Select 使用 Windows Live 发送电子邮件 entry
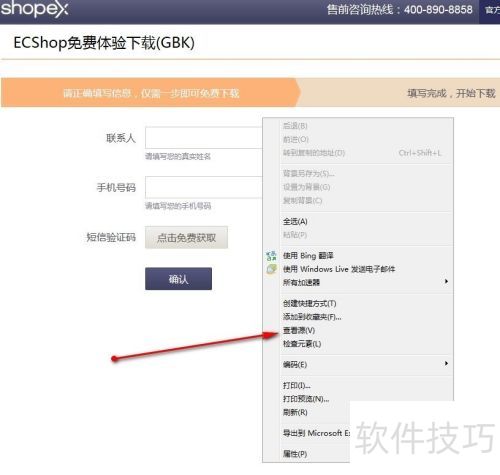Screen dimensions: 500x475 [339, 269]
